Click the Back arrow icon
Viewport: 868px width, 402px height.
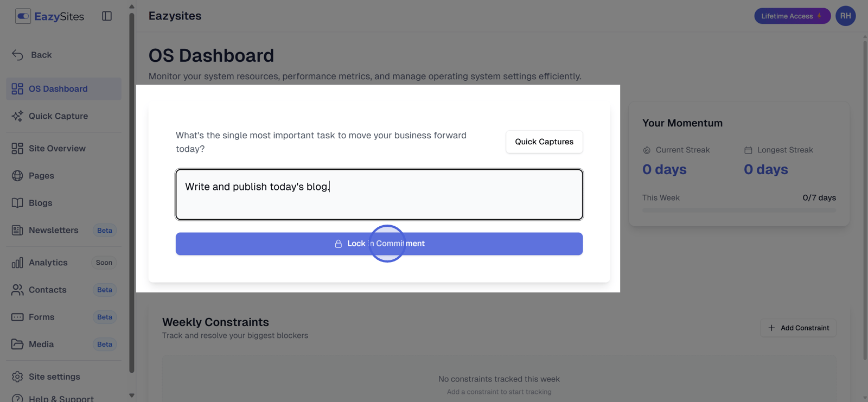click(x=17, y=55)
